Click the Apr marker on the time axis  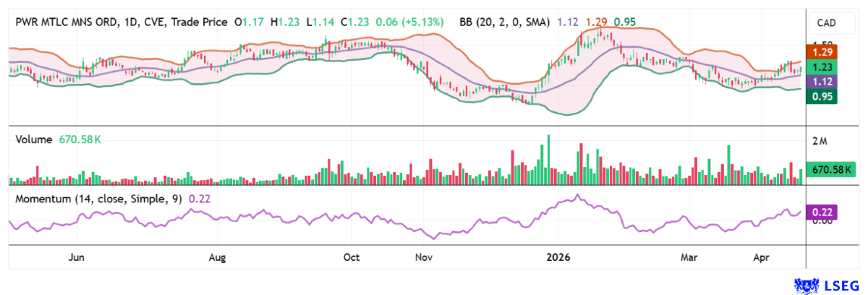tap(761, 257)
